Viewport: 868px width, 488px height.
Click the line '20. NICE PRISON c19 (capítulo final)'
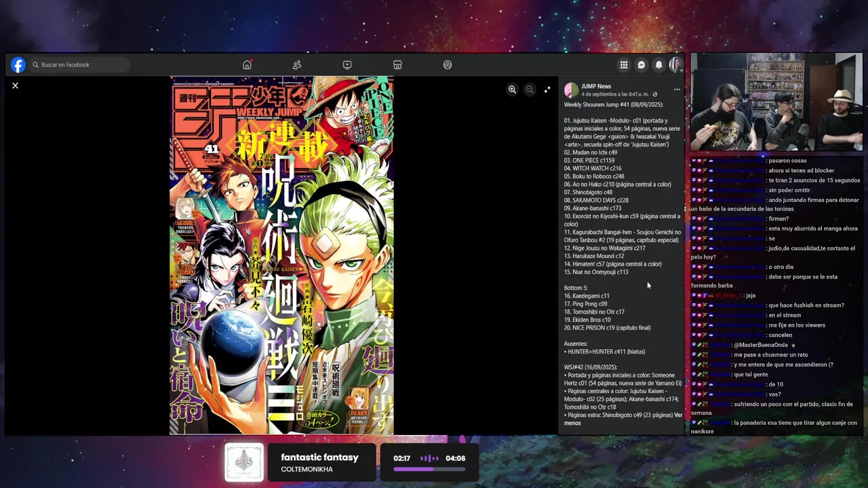click(x=608, y=327)
